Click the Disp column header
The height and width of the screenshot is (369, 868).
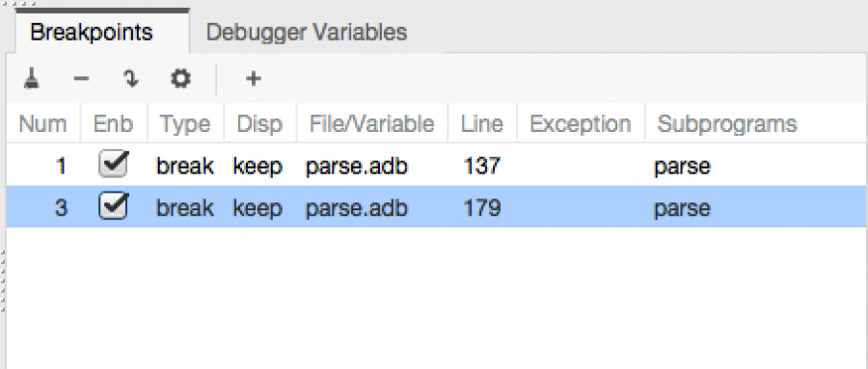point(259,124)
